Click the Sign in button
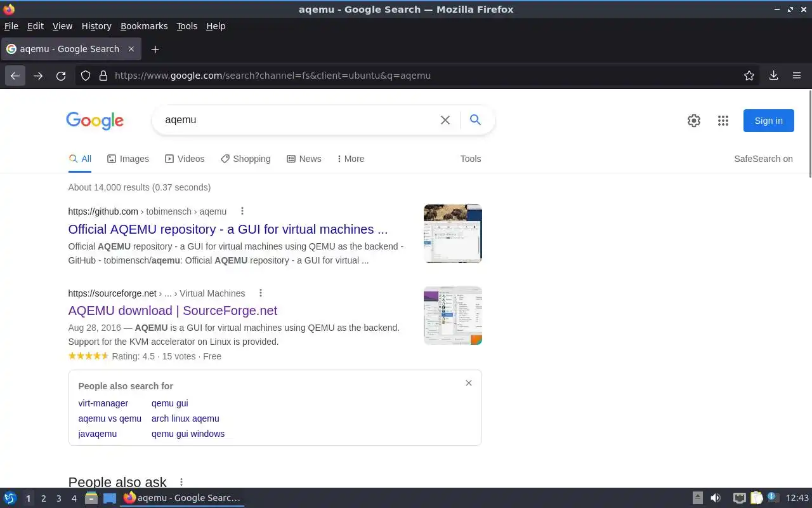This screenshot has width=812, height=508. [768, 121]
